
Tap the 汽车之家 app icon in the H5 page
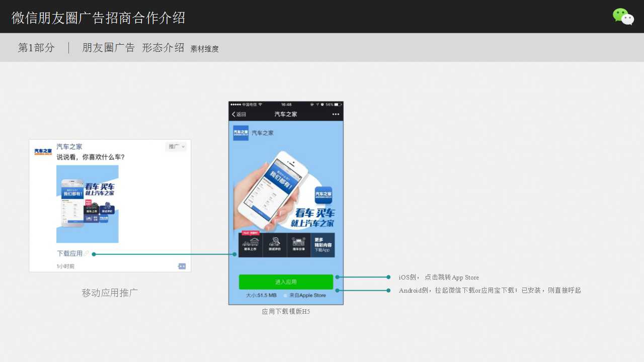pyautogui.click(x=240, y=133)
